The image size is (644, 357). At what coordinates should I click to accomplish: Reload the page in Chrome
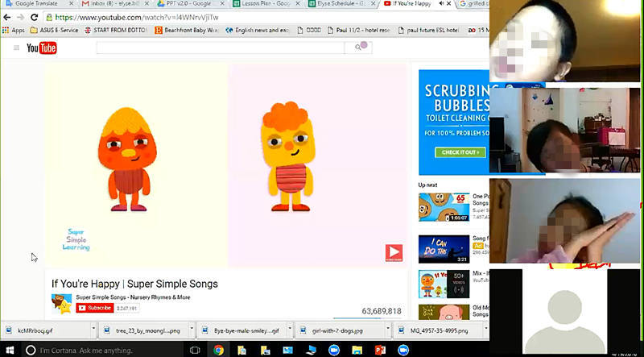(x=35, y=17)
